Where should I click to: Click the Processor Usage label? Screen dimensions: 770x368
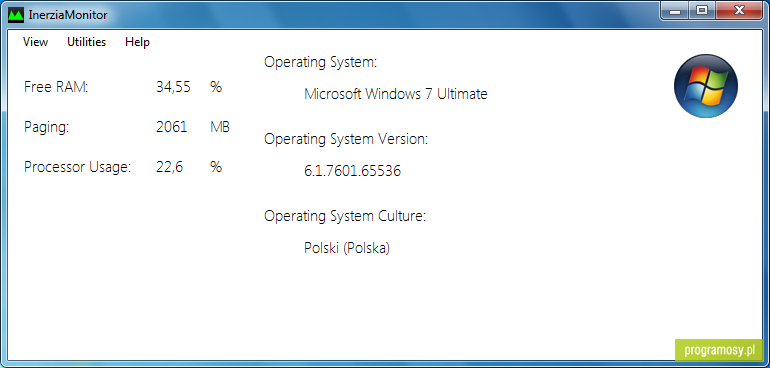coord(78,168)
